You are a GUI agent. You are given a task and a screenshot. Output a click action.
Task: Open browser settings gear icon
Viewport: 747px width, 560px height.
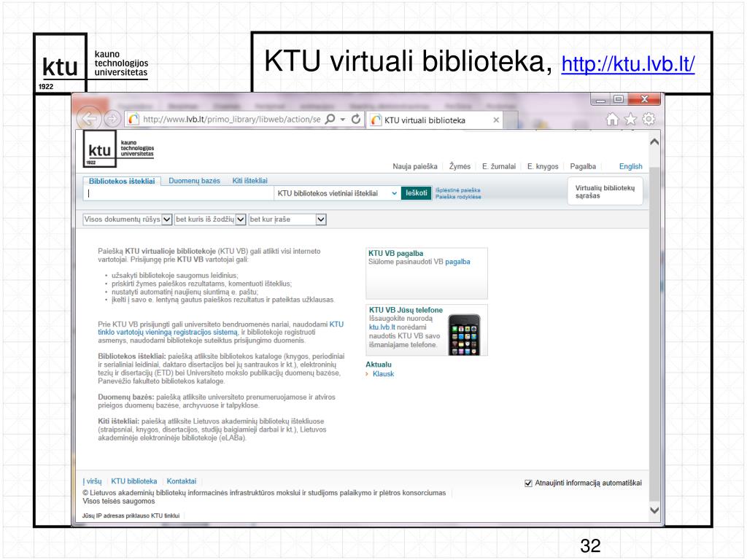pos(649,119)
